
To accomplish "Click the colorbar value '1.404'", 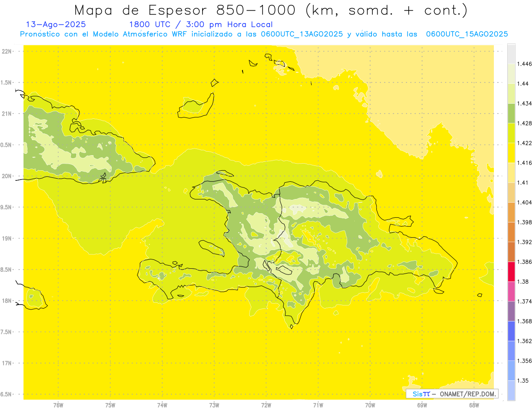I will [525, 203].
